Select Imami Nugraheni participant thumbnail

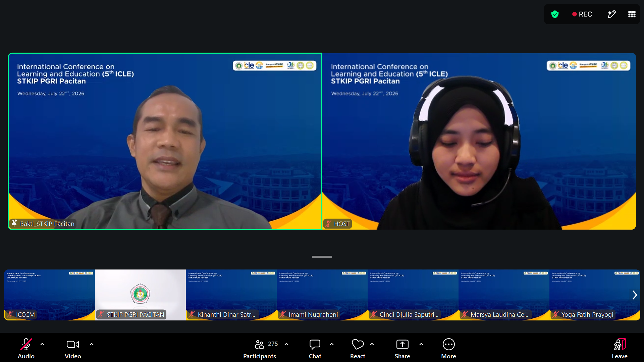pos(322,295)
